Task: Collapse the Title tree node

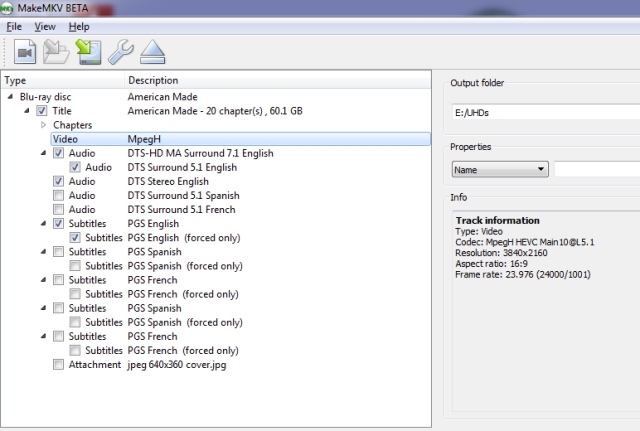Action: coord(27,111)
